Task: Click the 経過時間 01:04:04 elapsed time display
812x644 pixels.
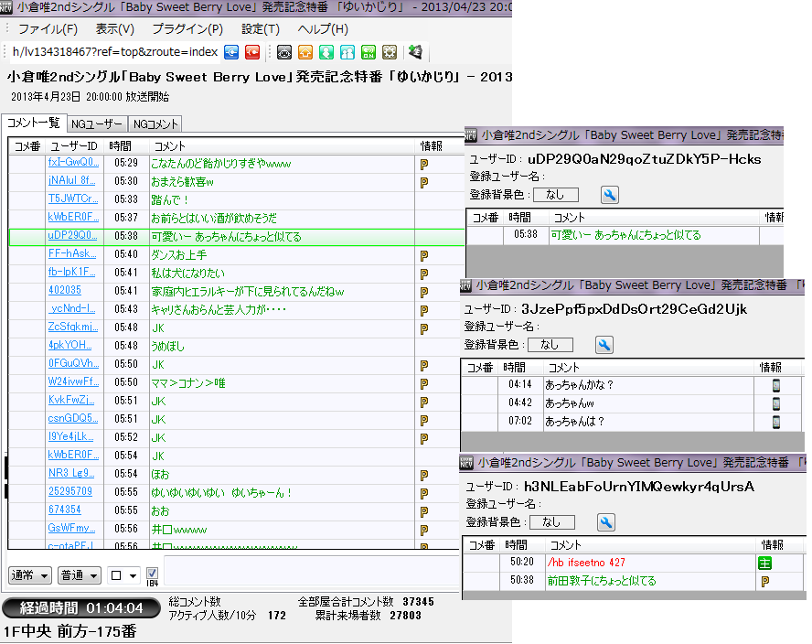Action: (x=81, y=607)
